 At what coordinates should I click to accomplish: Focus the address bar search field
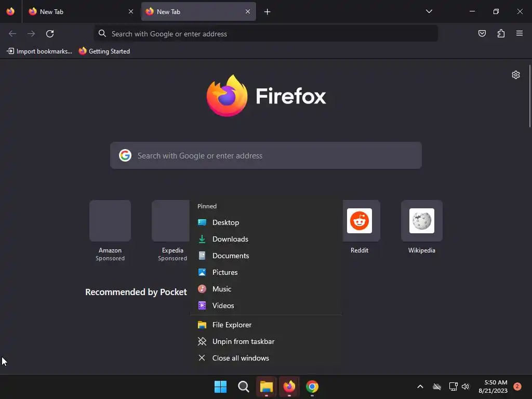coord(265,34)
